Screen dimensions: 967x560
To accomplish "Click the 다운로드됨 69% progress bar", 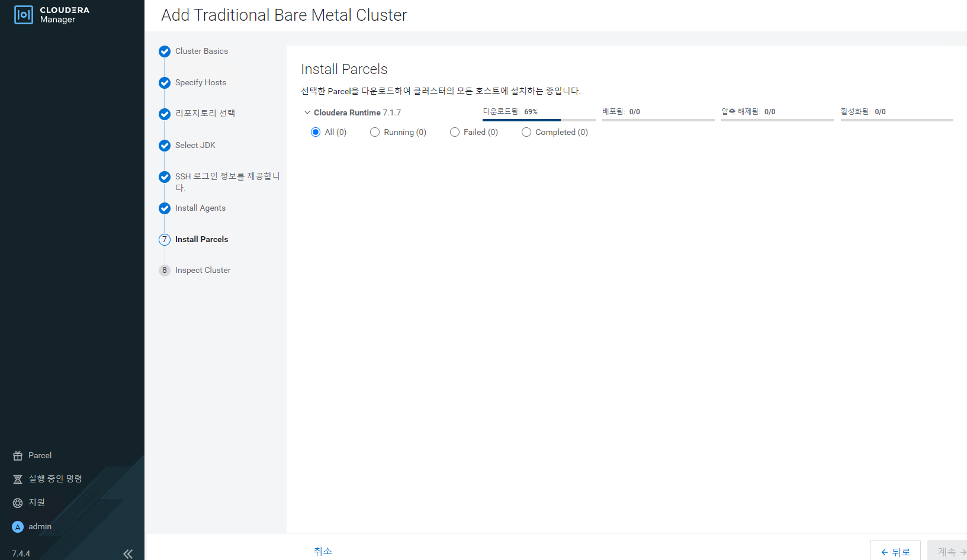I will (x=539, y=120).
